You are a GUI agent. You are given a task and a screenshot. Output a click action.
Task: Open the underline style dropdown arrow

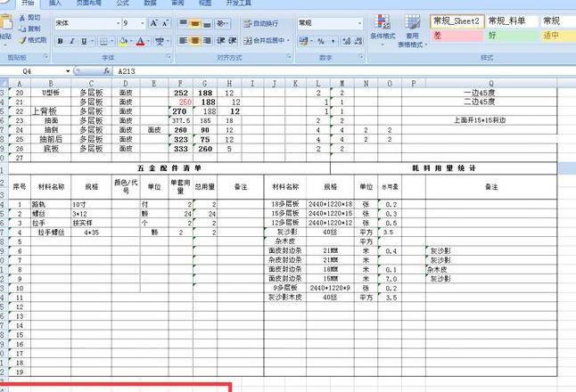point(92,41)
